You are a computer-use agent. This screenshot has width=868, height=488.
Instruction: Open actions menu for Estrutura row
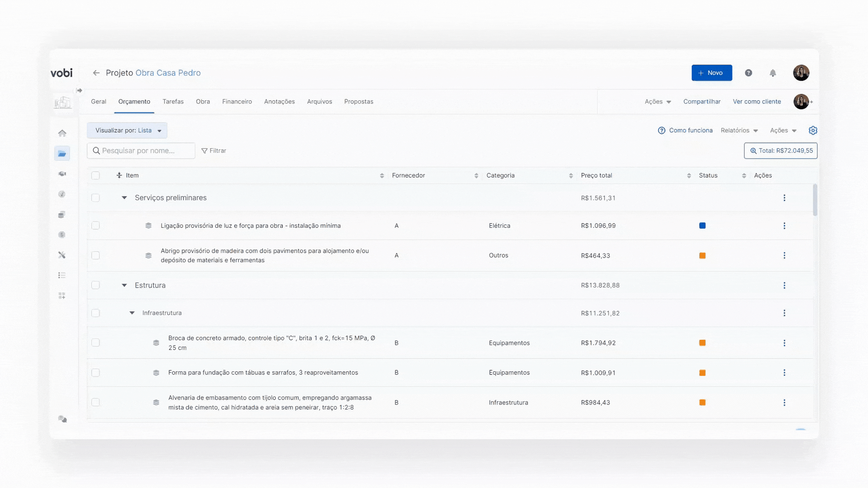tap(784, 286)
